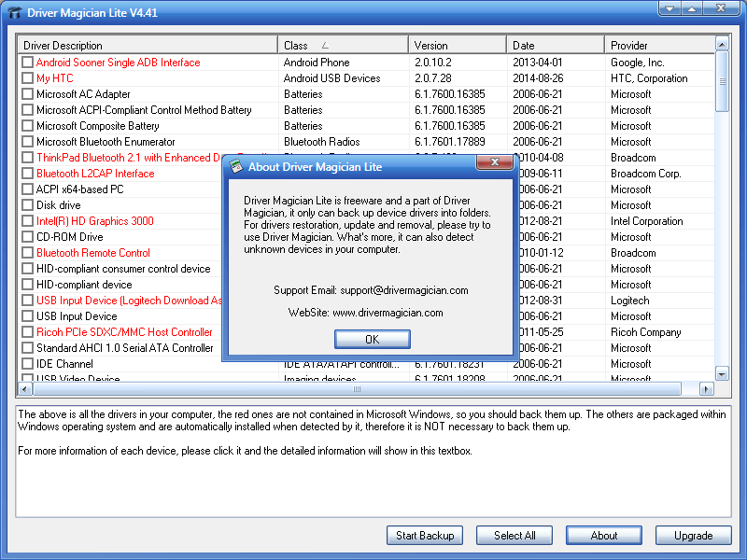The width and height of the screenshot is (747, 560).
Task: Close the About Driver Magician Lite dialog
Action: [x=495, y=161]
